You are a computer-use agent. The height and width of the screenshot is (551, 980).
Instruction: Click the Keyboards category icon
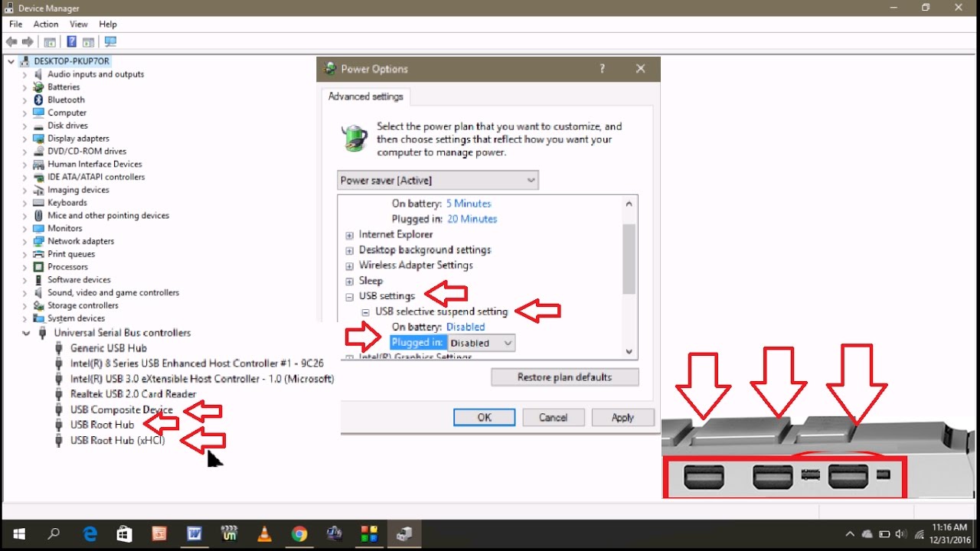coord(38,203)
